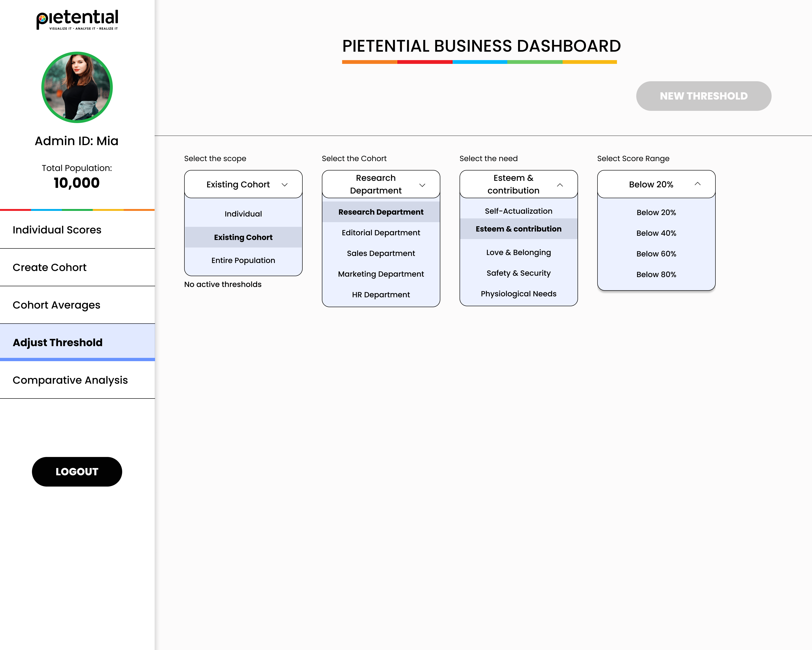Click the Pietential Business Dashboard title
The height and width of the screenshot is (650, 812).
481,46
